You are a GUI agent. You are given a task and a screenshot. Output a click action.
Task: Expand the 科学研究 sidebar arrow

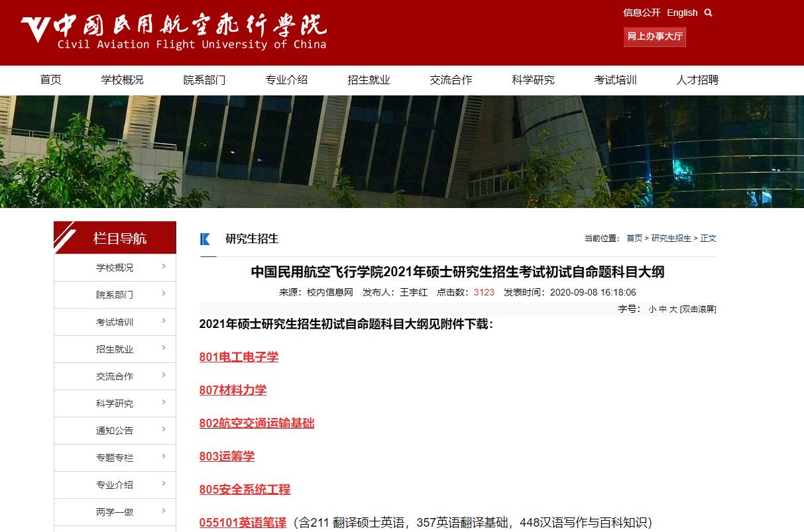(163, 402)
